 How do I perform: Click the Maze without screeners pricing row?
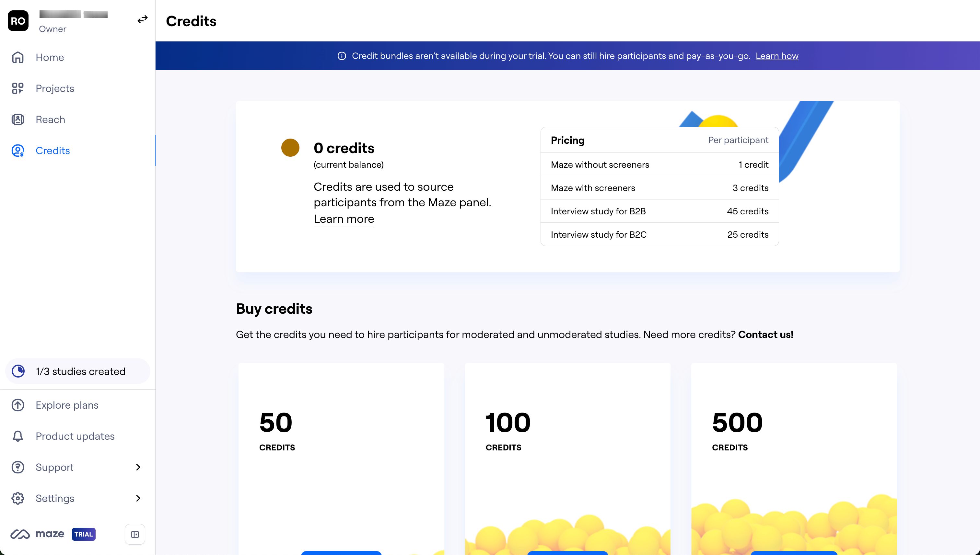(659, 165)
